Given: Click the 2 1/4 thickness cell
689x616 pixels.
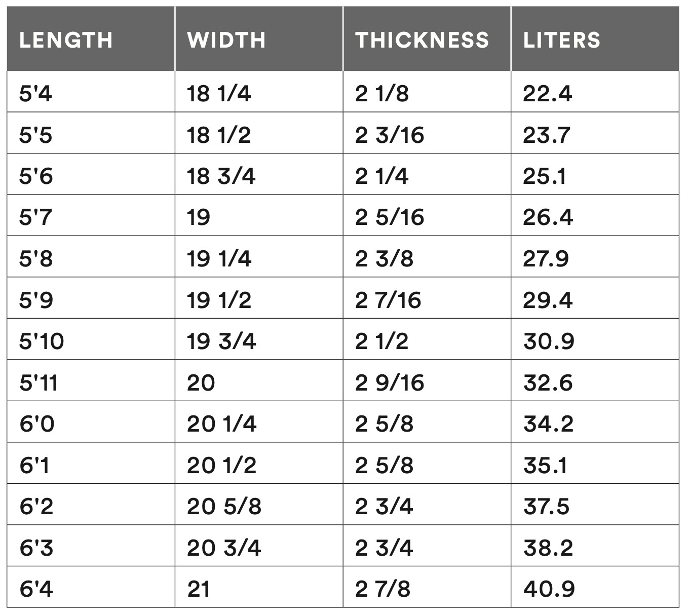Looking at the screenshot, I should coord(381,176).
